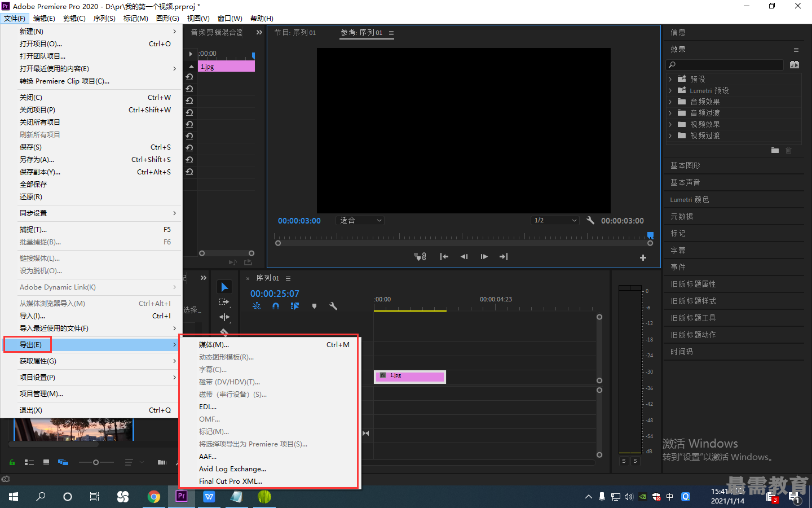Image resolution: width=812 pixels, height=508 pixels.
Task: Open the reference monitor panel menu
Action: point(391,33)
